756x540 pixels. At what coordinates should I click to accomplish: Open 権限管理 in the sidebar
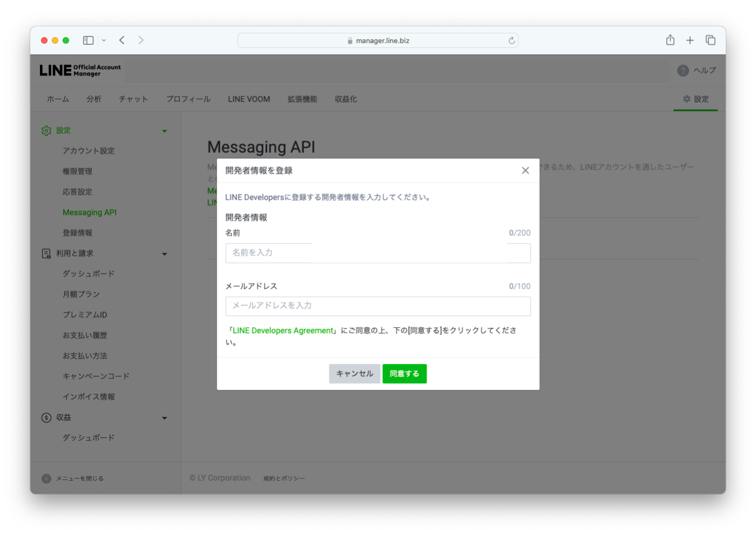click(x=77, y=172)
